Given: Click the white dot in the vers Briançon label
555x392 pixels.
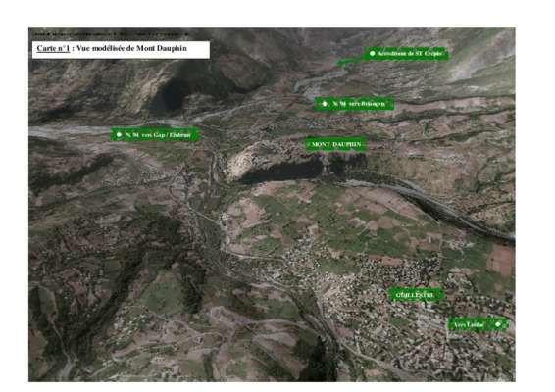Looking at the screenshot, I should [x=325, y=104].
